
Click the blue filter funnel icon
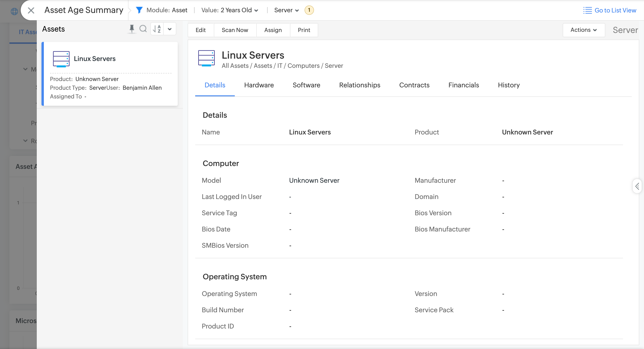(x=139, y=10)
